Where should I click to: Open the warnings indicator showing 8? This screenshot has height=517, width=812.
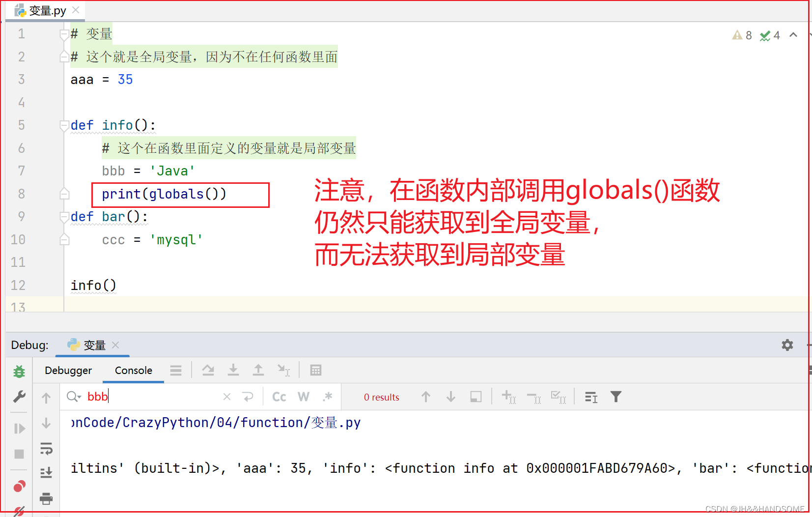(742, 35)
